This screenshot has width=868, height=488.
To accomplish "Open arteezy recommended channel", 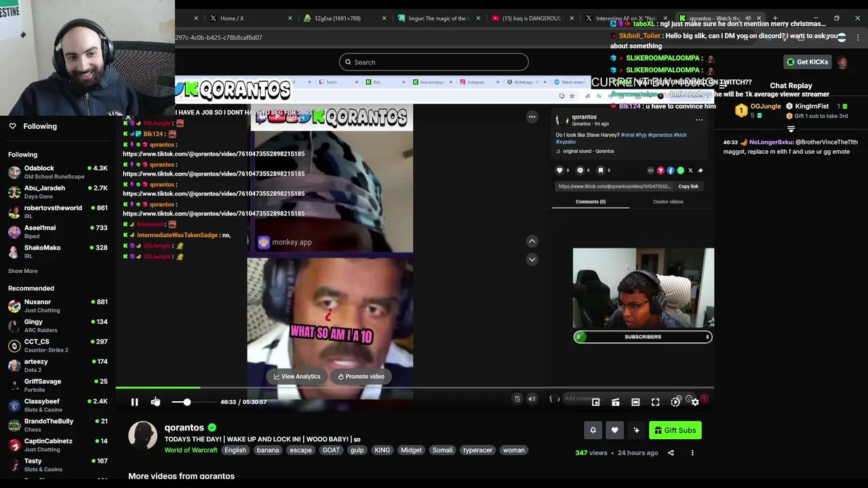I will click(58, 365).
